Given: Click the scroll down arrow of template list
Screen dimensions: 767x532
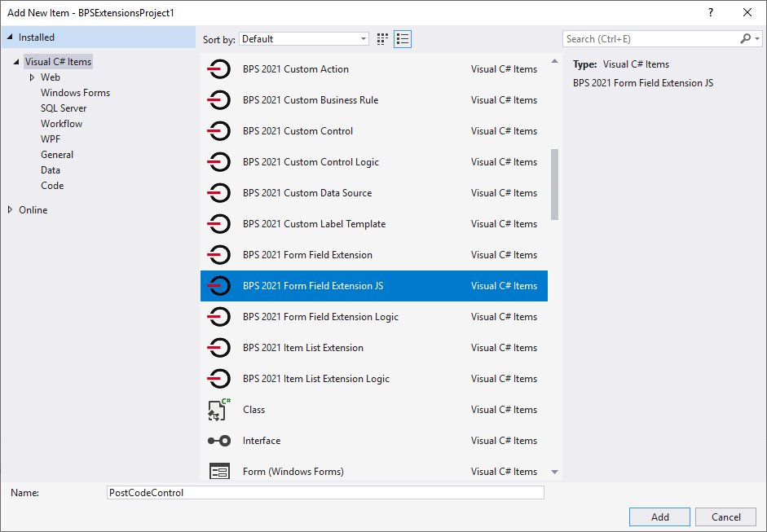Looking at the screenshot, I should [554, 472].
